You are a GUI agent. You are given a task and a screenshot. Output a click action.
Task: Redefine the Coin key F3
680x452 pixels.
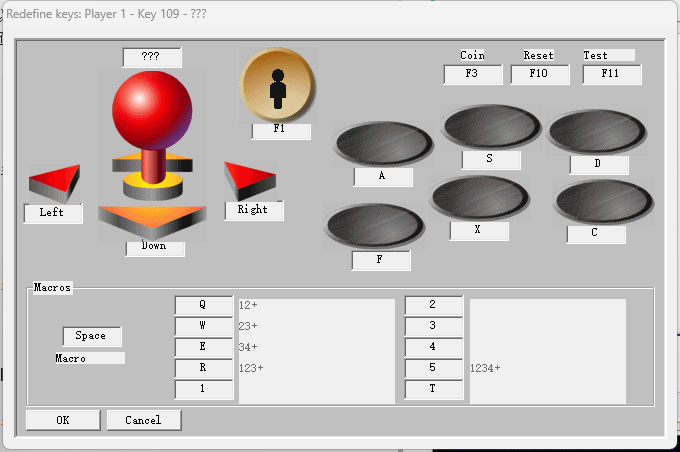point(473,74)
